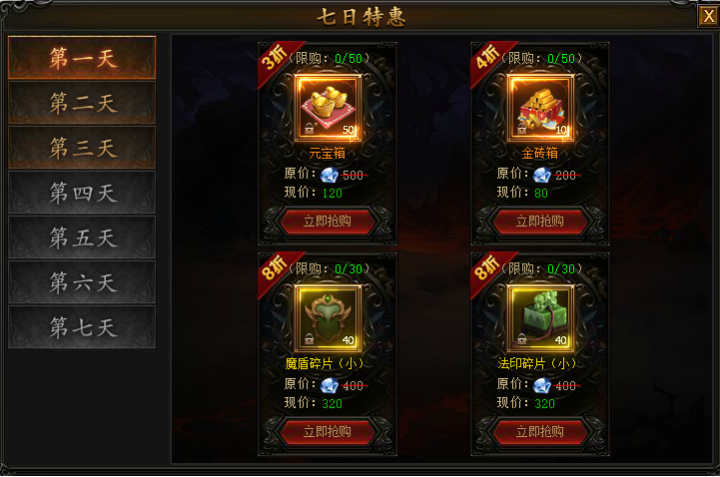Click the diamond icon beside 法印碎片 original price

click(x=542, y=385)
